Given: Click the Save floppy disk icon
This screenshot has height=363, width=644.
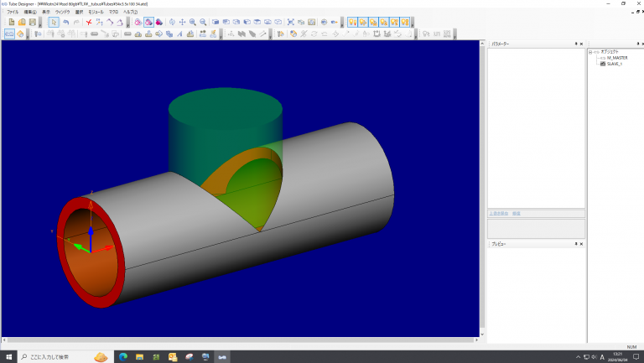Looking at the screenshot, I should click(x=32, y=22).
